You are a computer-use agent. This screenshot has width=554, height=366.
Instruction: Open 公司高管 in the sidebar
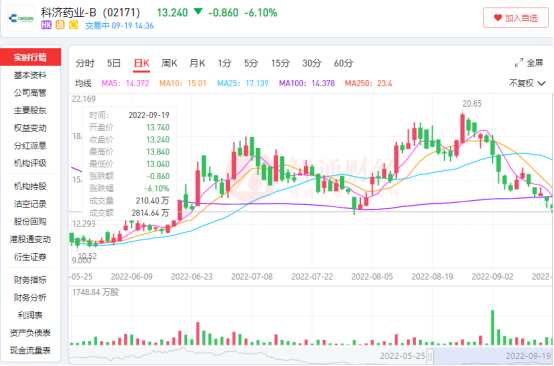click(x=30, y=93)
